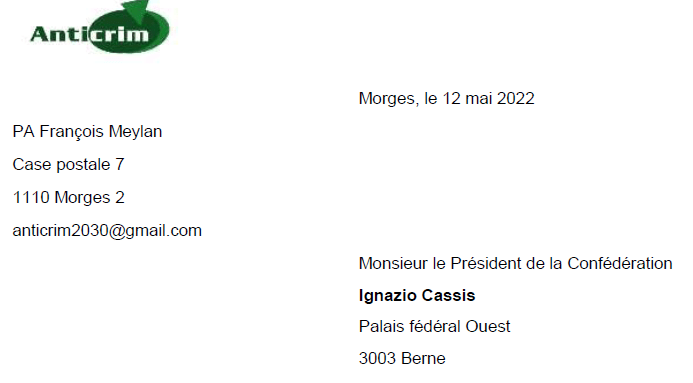The width and height of the screenshot is (693, 383).
Task: Click the word Confédération in recipient line
Action: click(x=620, y=263)
